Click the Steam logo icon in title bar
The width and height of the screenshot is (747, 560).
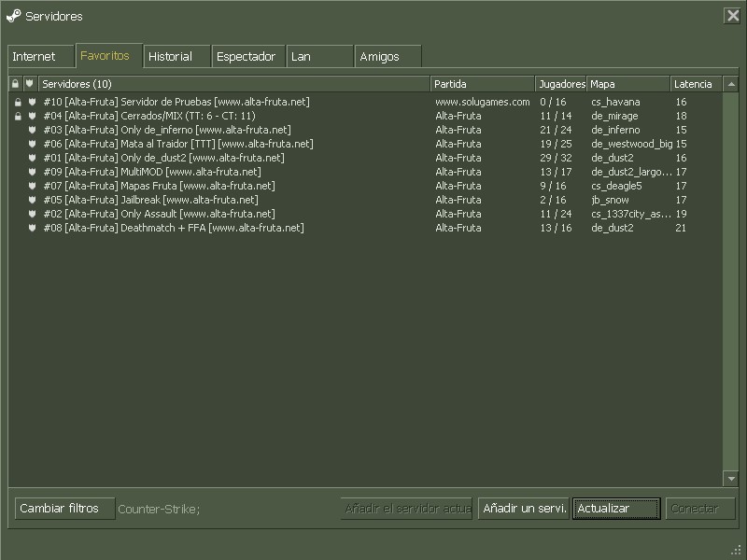13,16
